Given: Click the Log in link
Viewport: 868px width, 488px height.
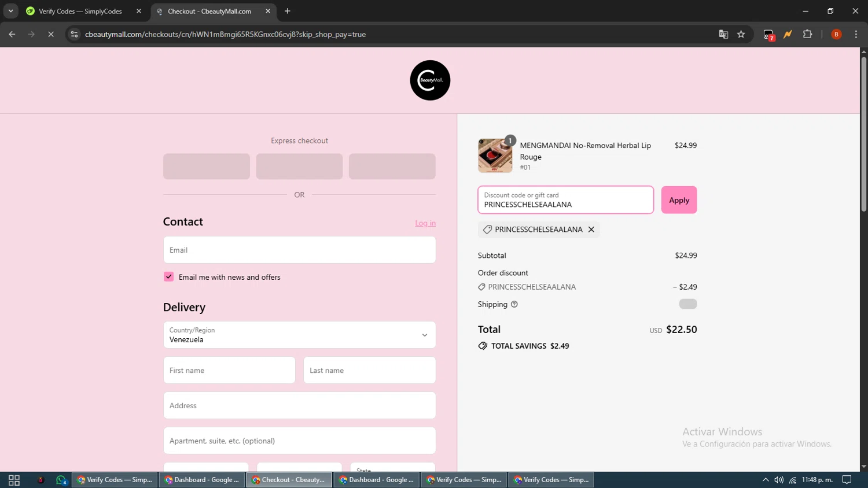Looking at the screenshot, I should coord(425,223).
